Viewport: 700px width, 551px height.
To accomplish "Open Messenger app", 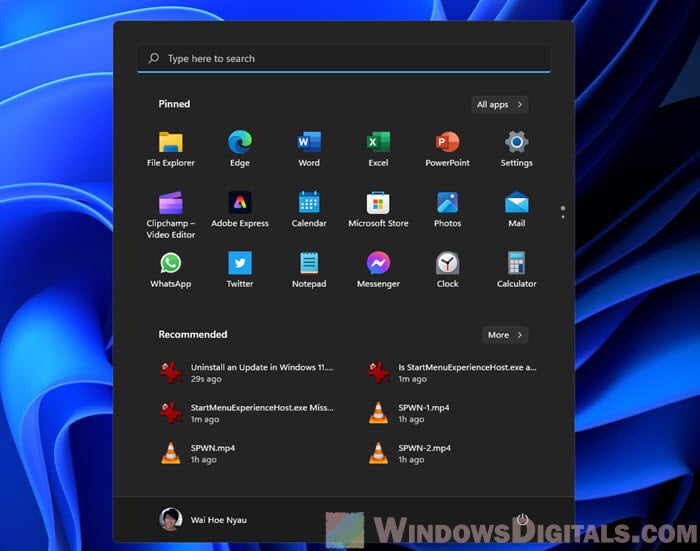I will 378,270.
